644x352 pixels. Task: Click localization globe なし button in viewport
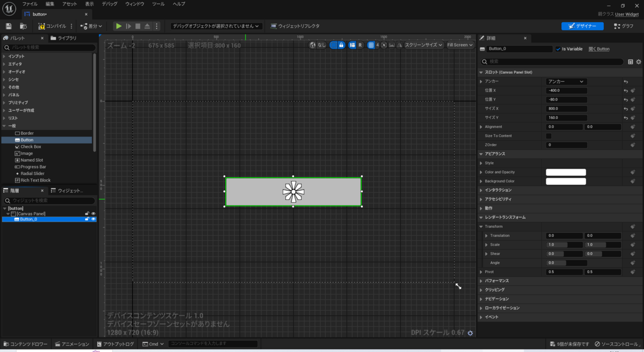click(x=318, y=45)
